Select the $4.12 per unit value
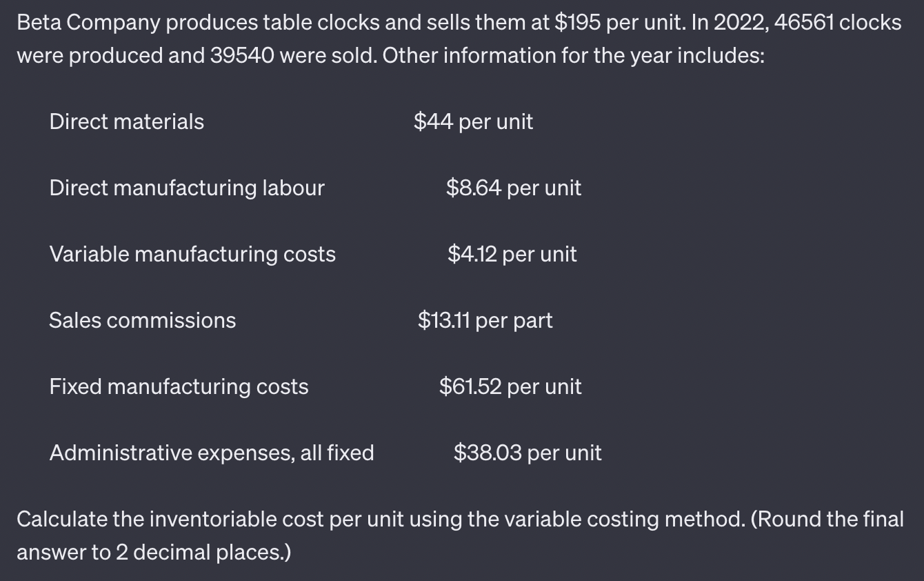 tap(512, 254)
